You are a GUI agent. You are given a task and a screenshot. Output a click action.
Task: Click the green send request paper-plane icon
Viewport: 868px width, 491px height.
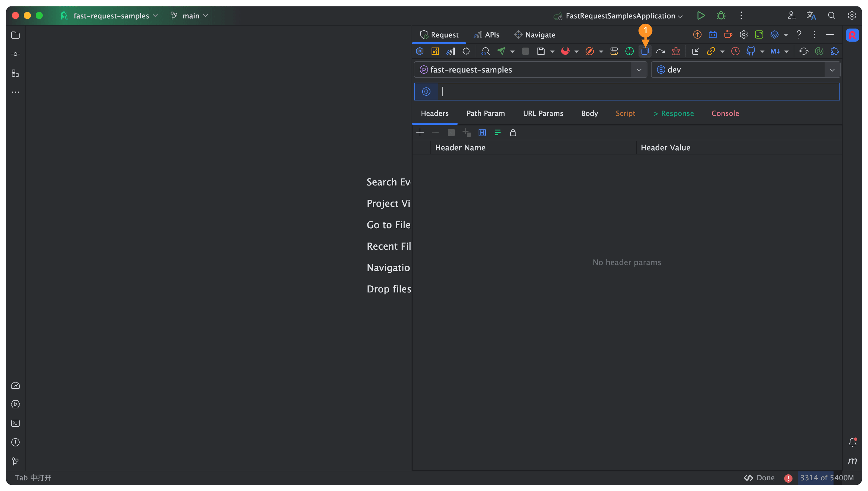coord(501,51)
